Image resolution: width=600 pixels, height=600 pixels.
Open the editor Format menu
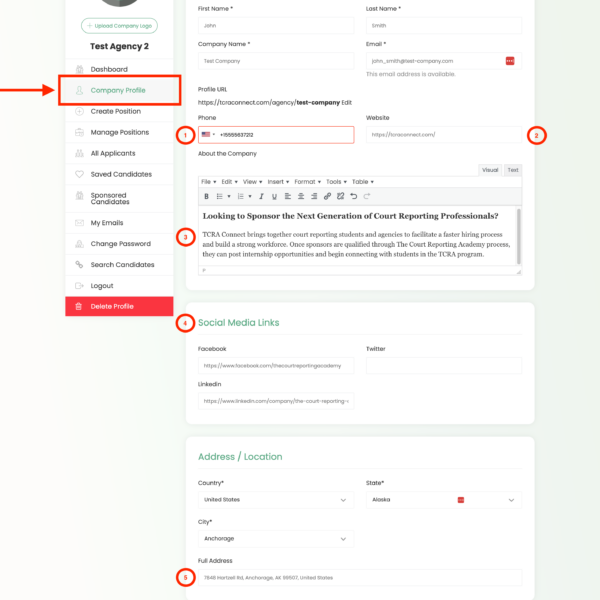[308, 182]
